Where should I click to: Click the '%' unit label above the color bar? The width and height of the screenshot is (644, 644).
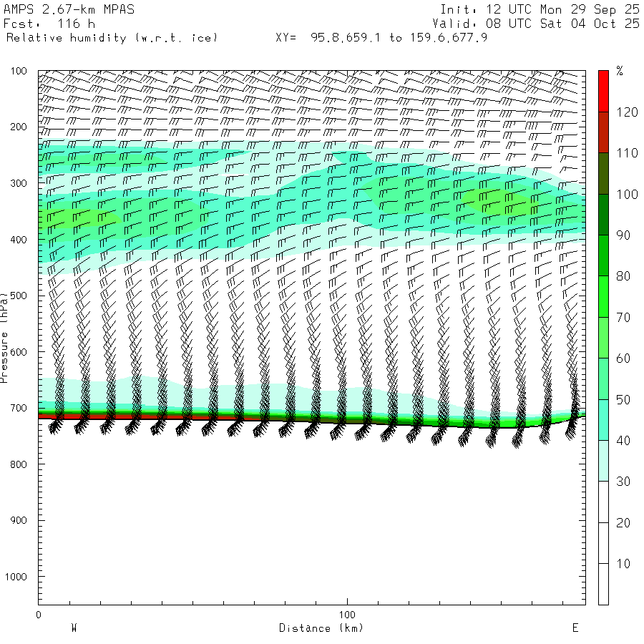coord(620,71)
